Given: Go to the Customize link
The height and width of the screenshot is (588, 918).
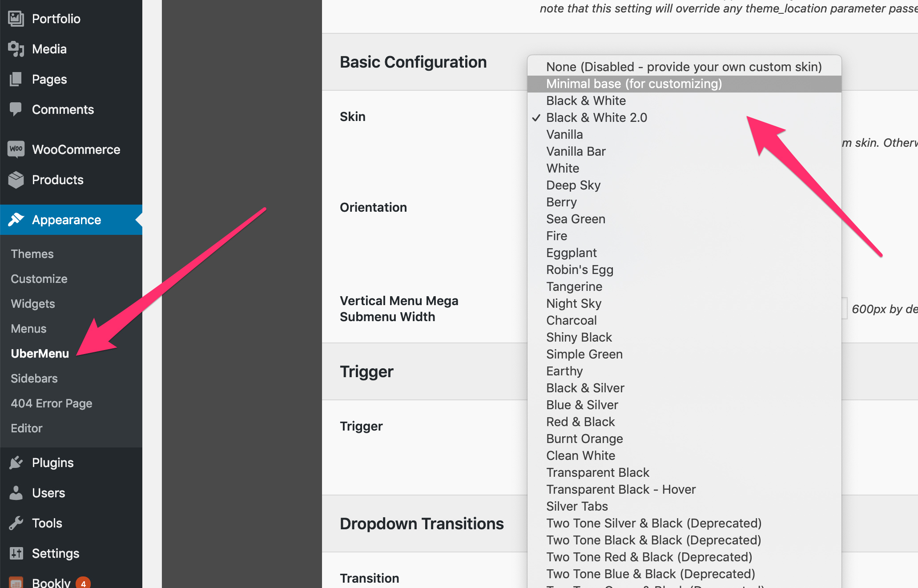Looking at the screenshot, I should coord(39,279).
